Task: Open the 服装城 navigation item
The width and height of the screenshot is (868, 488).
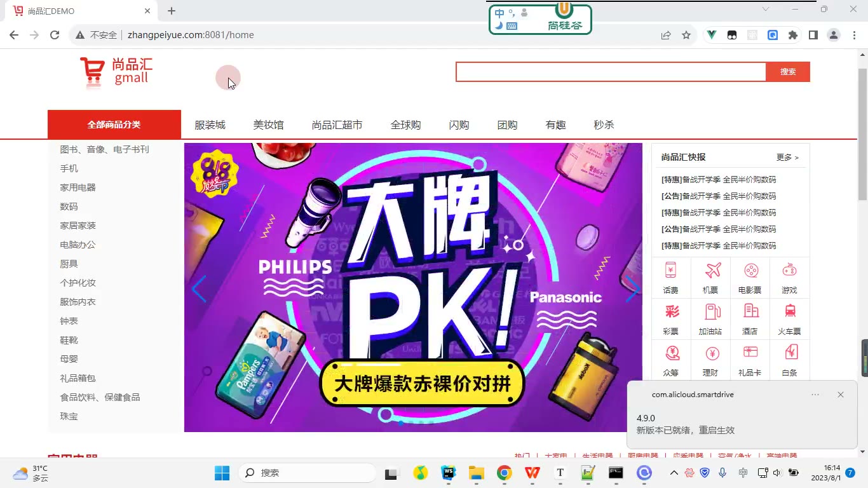Action: (210, 125)
